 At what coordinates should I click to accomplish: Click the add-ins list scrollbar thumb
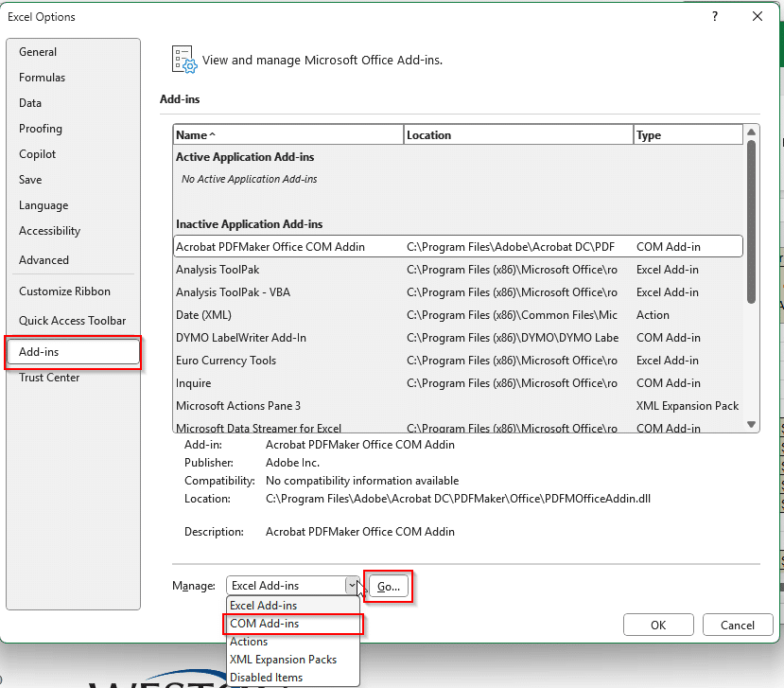pyautogui.click(x=751, y=222)
